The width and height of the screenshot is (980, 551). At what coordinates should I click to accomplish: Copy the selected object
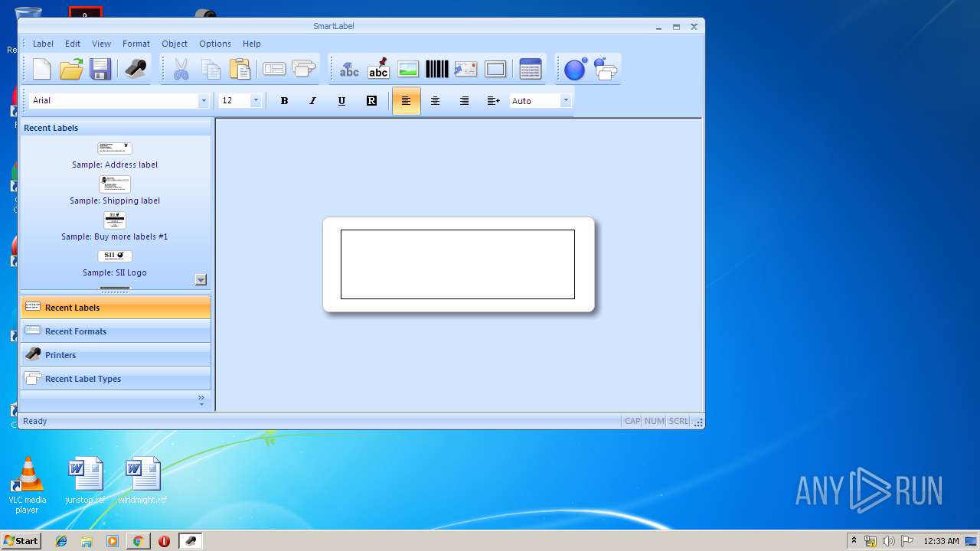coord(211,70)
